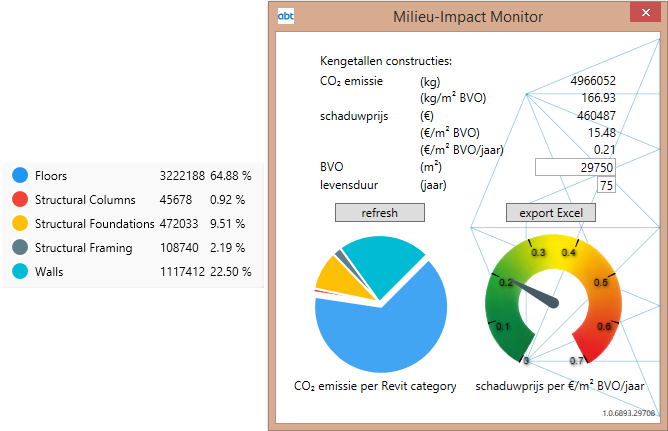Click the schaduwprijs value 460487
The height and width of the screenshot is (431, 668).
[596, 115]
